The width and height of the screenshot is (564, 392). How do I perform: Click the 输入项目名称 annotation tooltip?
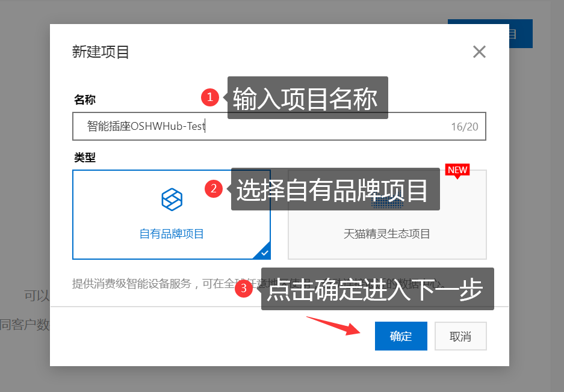tap(308, 98)
